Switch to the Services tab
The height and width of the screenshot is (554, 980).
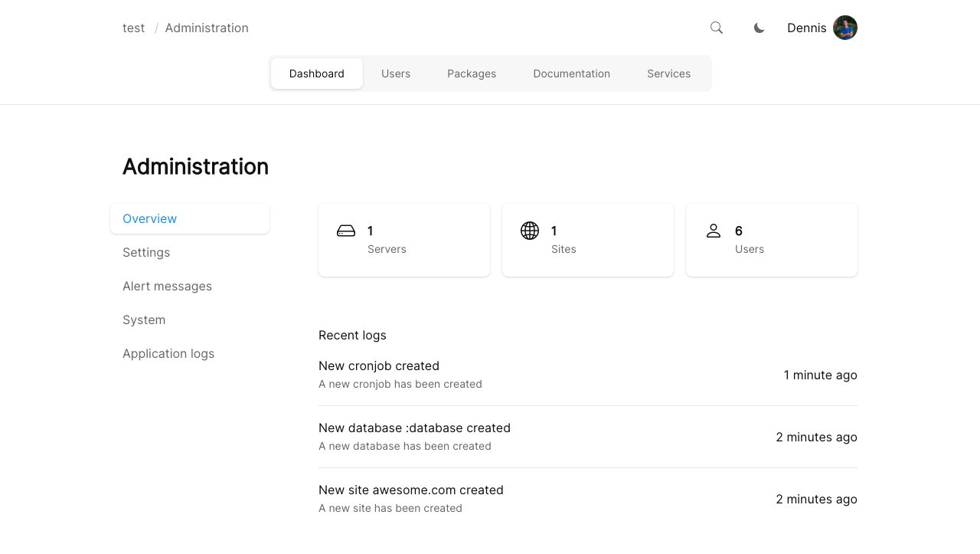click(668, 74)
